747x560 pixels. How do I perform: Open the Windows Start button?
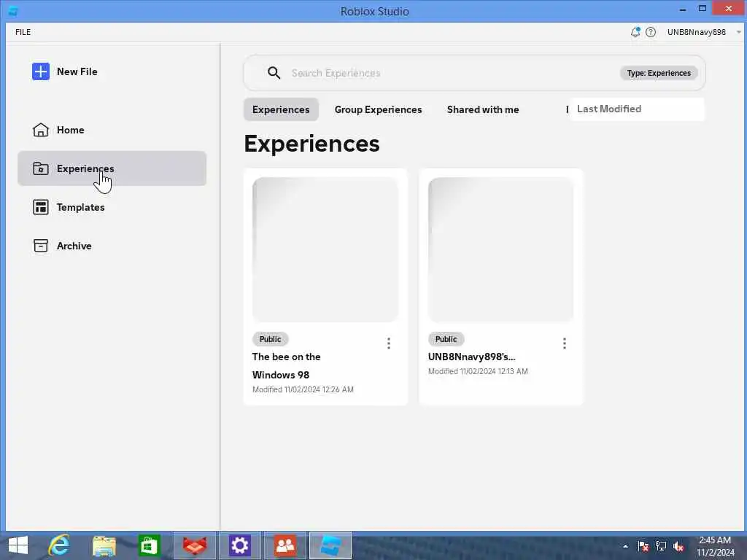point(18,545)
